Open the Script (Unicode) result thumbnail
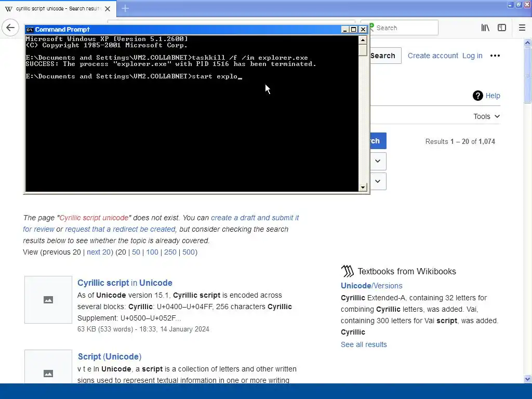This screenshot has height=399, width=532. point(48,367)
